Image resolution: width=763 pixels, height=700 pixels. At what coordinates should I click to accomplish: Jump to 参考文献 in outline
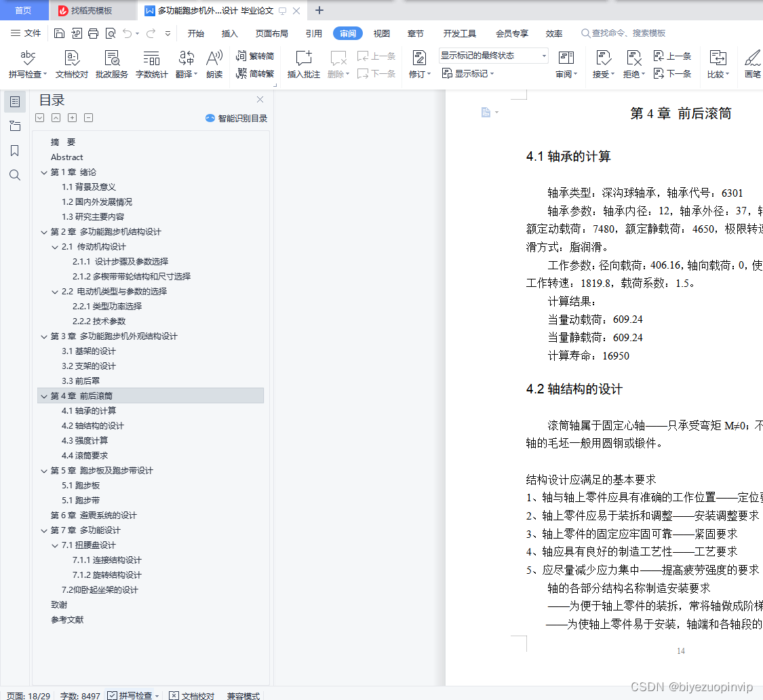[x=67, y=620]
